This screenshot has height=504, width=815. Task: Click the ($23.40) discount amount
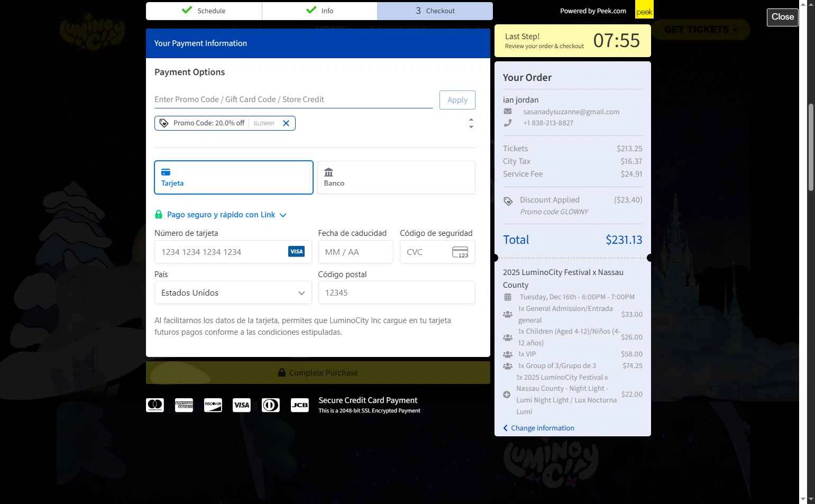[628, 200]
